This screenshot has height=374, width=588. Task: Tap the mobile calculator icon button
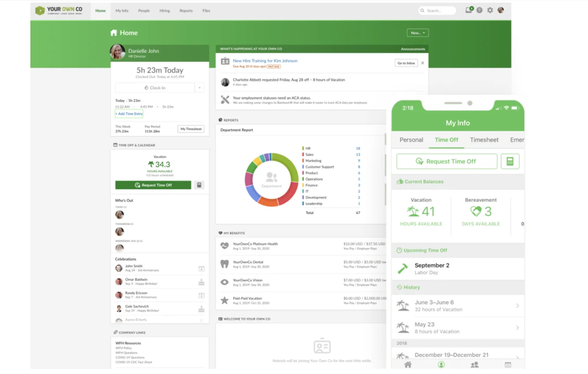click(510, 161)
